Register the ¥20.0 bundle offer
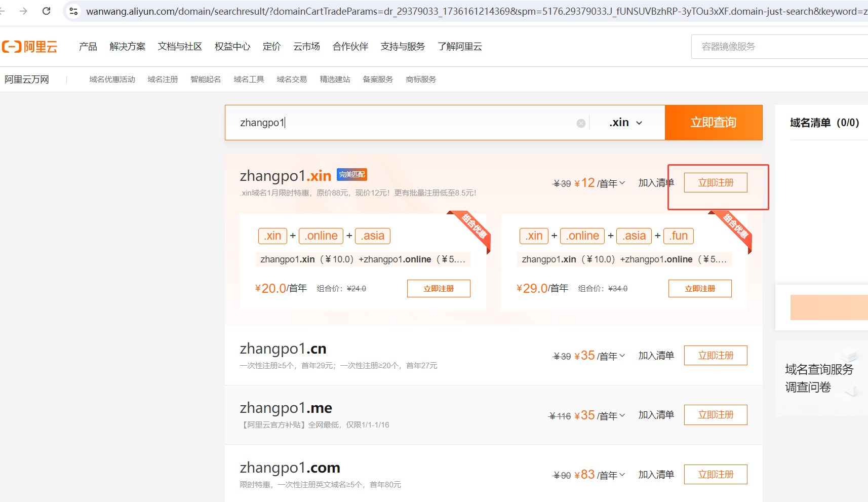This screenshot has width=868, height=502. click(x=439, y=289)
